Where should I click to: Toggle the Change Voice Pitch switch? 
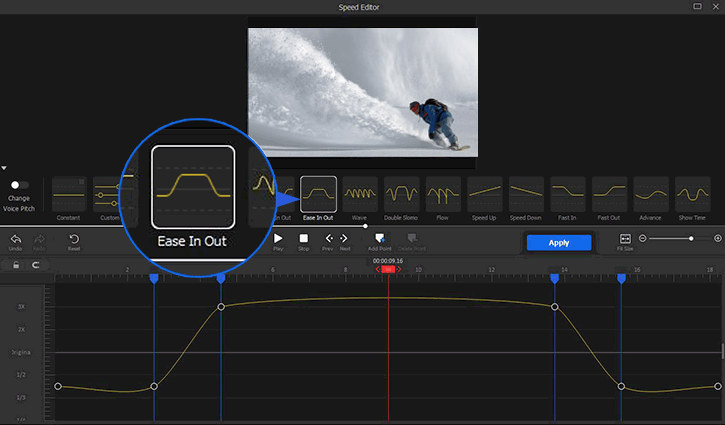tap(18, 185)
